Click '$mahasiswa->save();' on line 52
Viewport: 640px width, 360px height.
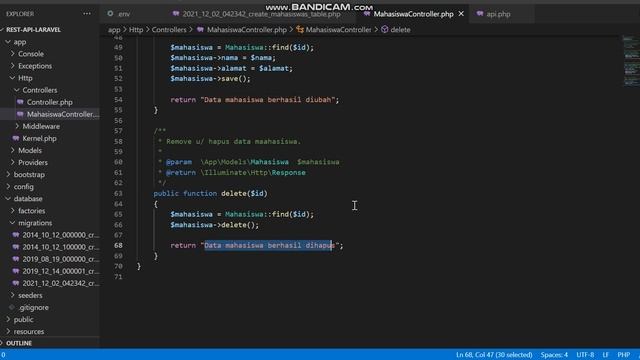[x=210, y=79]
